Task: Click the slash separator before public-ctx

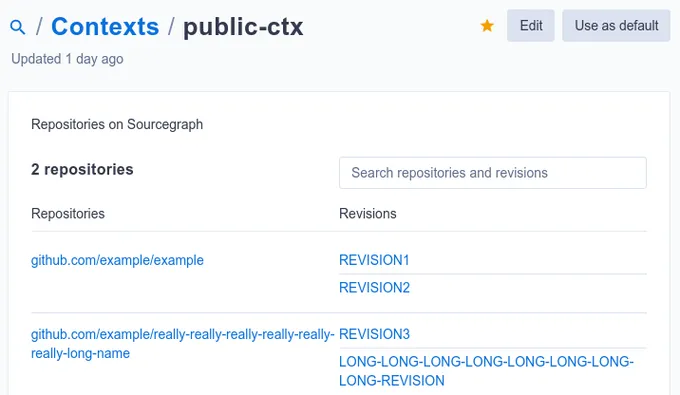Action: pyautogui.click(x=171, y=27)
